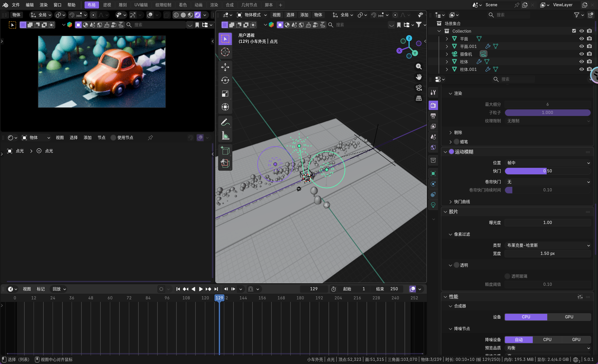Click the 3D cursor tool icon
The width and height of the screenshot is (598, 364).
coord(225,52)
